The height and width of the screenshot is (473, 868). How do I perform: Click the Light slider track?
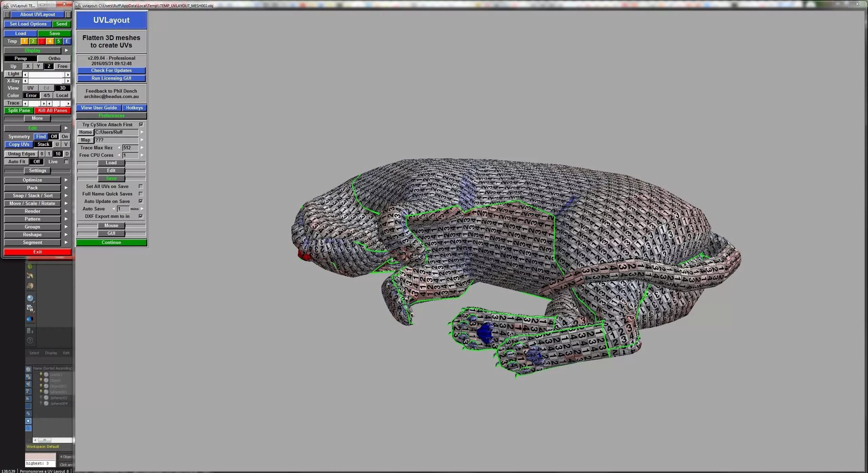click(x=46, y=74)
